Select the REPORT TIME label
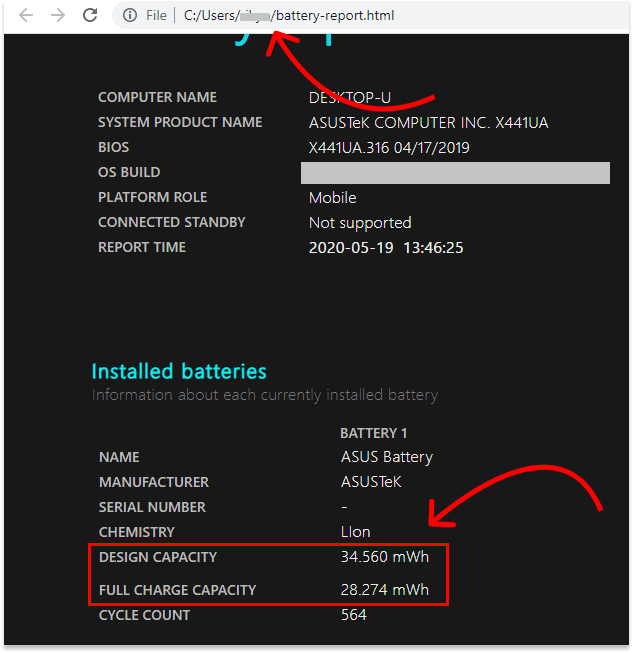 [x=142, y=247]
